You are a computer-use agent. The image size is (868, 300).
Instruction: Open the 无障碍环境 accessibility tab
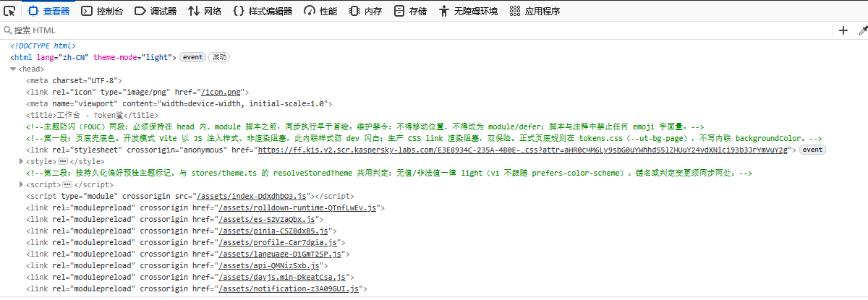tap(468, 11)
